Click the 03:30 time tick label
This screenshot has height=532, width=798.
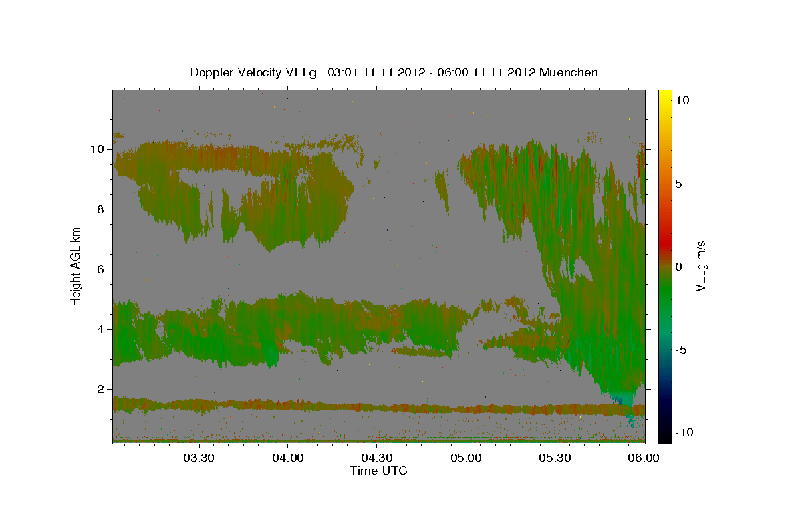point(199,458)
